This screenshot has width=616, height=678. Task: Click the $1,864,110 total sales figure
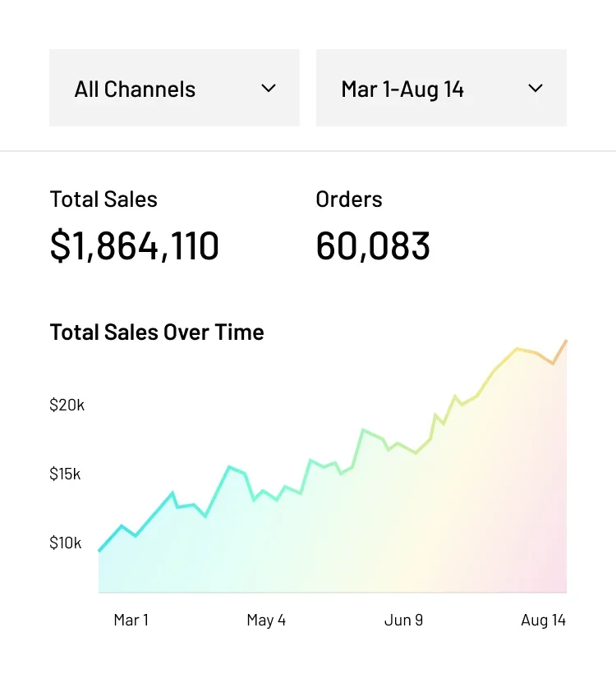tap(135, 246)
